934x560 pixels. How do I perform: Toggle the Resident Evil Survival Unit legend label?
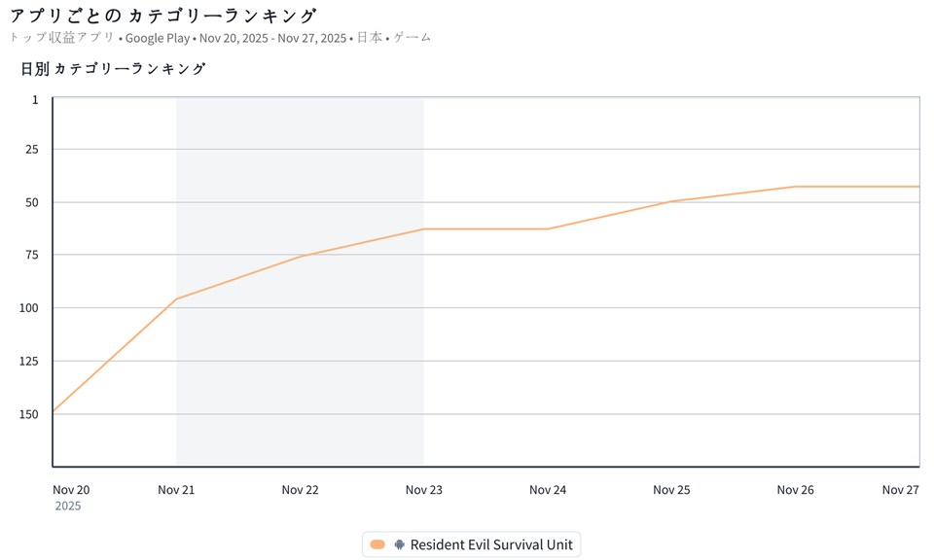pos(491,545)
